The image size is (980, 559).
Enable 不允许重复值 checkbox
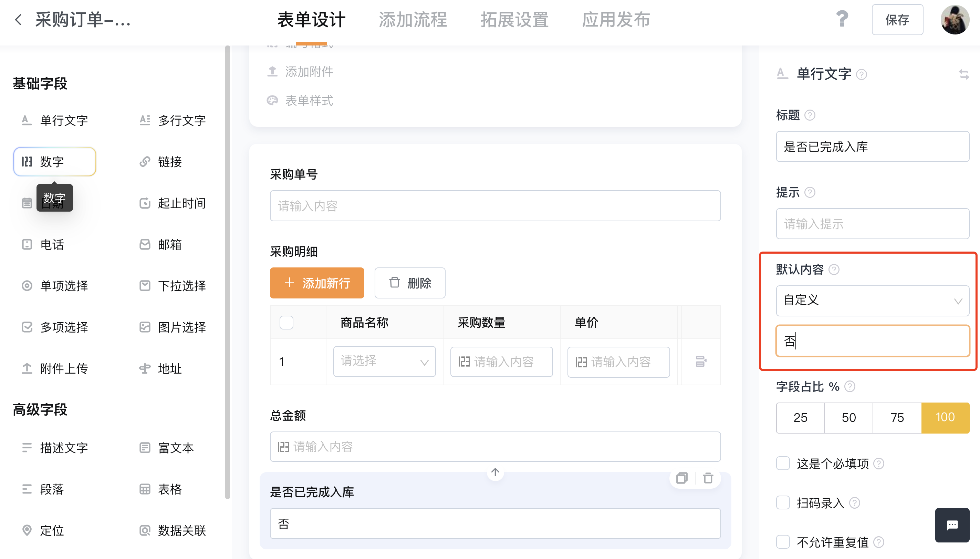(783, 542)
